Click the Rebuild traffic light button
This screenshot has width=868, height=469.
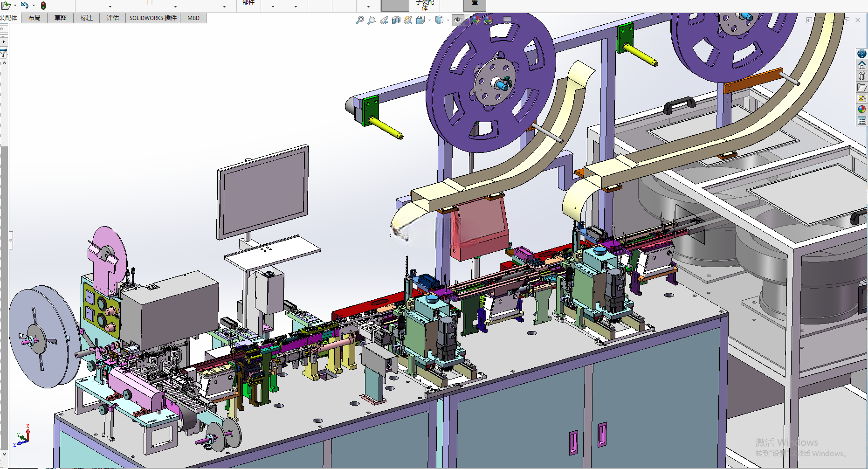tap(43, 6)
